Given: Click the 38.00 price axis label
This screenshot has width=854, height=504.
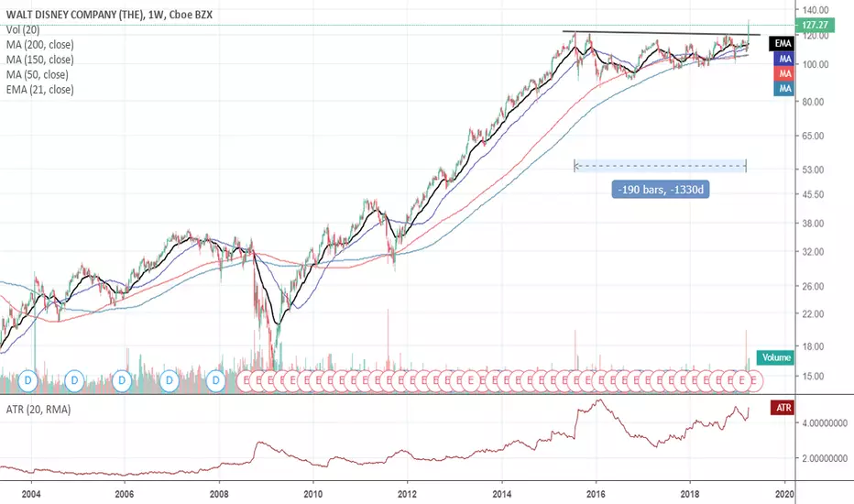Looking at the screenshot, I should tap(812, 224).
